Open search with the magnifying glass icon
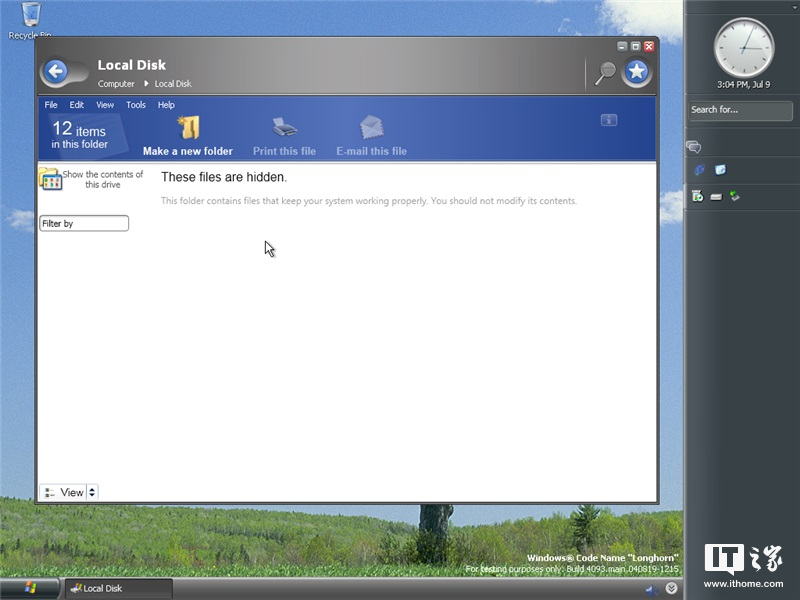The image size is (800, 600). (605, 73)
